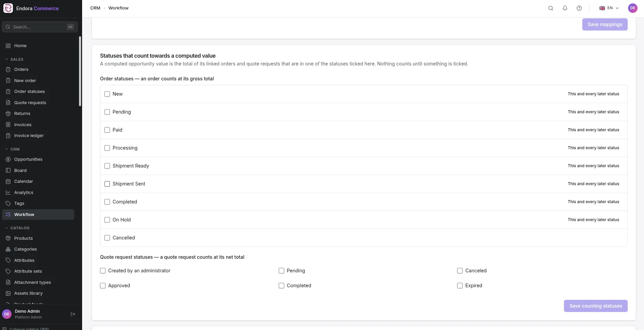Open notifications bell icon

coord(565,8)
